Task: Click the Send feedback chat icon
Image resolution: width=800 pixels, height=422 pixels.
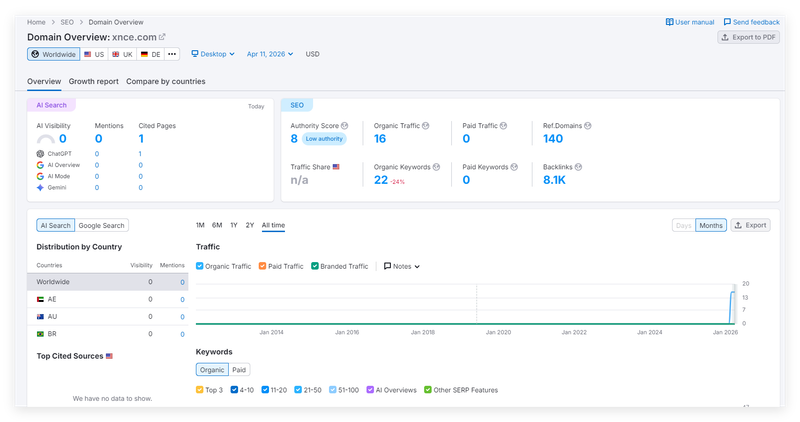Action: point(727,22)
